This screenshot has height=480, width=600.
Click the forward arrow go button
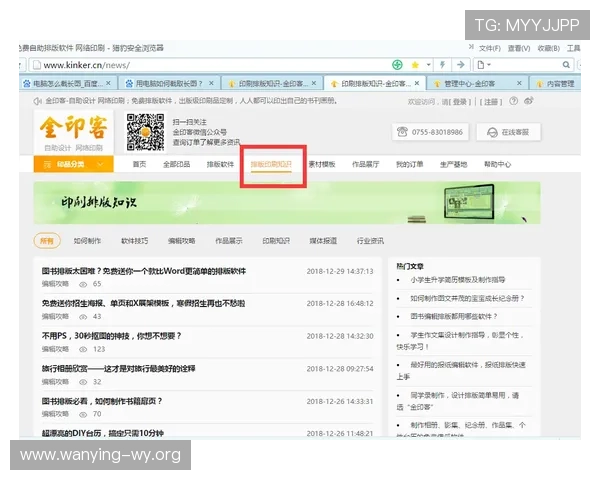pos(461,65)
